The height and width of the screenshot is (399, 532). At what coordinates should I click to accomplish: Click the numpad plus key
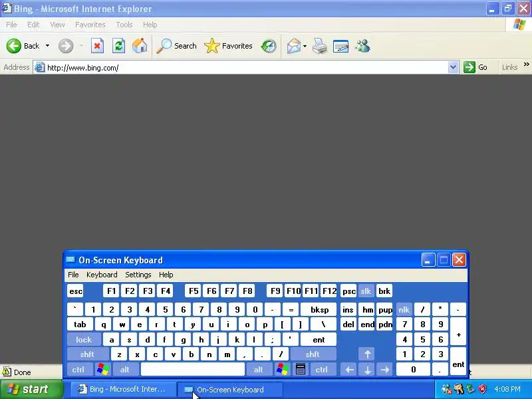pos(458,331)
